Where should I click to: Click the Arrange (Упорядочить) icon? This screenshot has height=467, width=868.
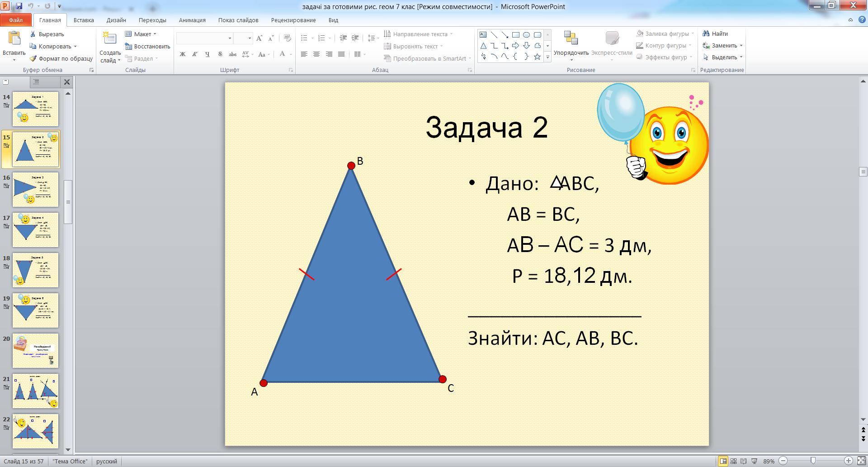tap(571, 38)
